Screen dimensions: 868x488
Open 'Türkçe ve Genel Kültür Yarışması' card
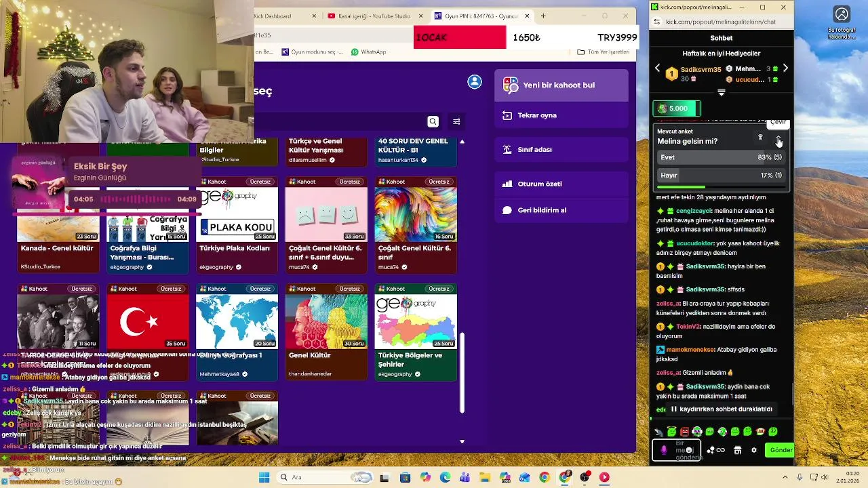[x=326, y=152]
